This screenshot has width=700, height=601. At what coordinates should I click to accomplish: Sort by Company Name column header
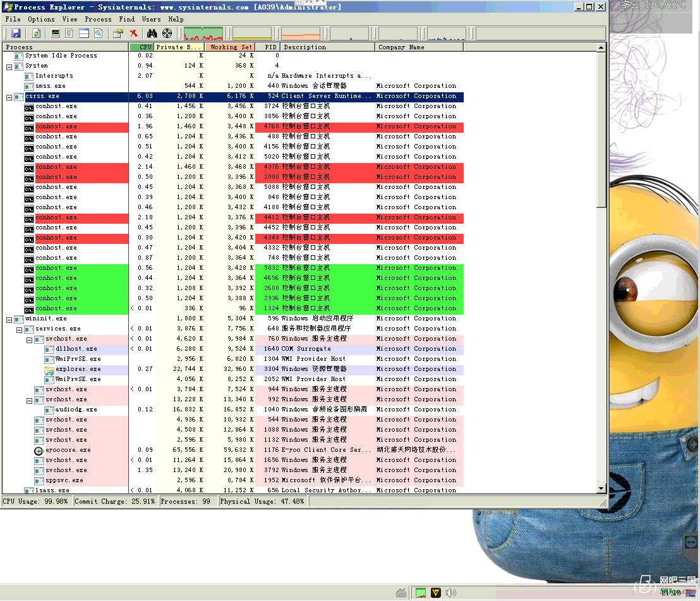coord(419,47)
